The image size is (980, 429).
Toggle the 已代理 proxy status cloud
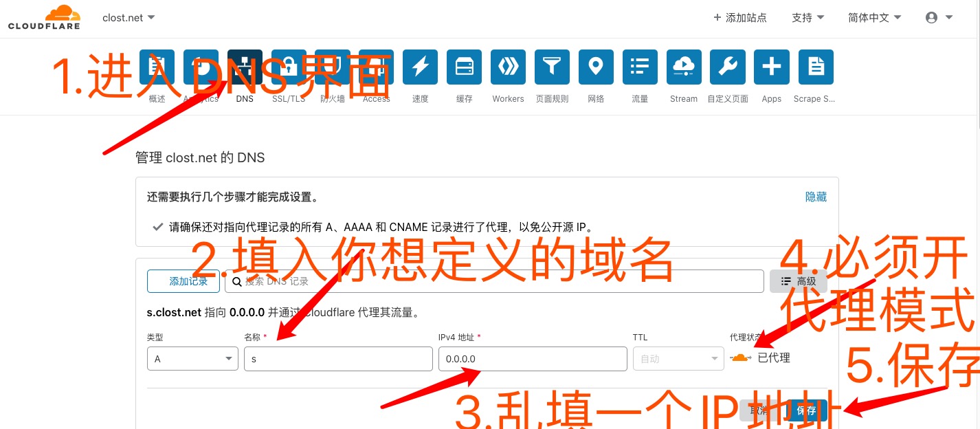740,357
